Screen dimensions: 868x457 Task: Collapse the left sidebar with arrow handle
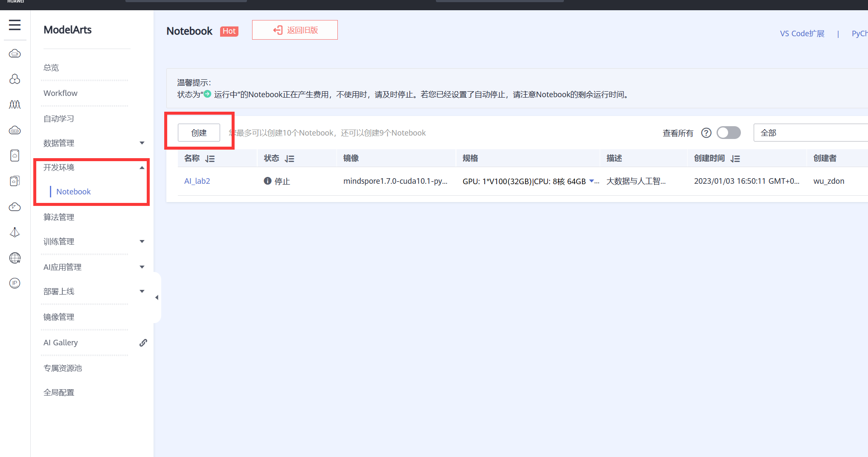tap(157, 298)
